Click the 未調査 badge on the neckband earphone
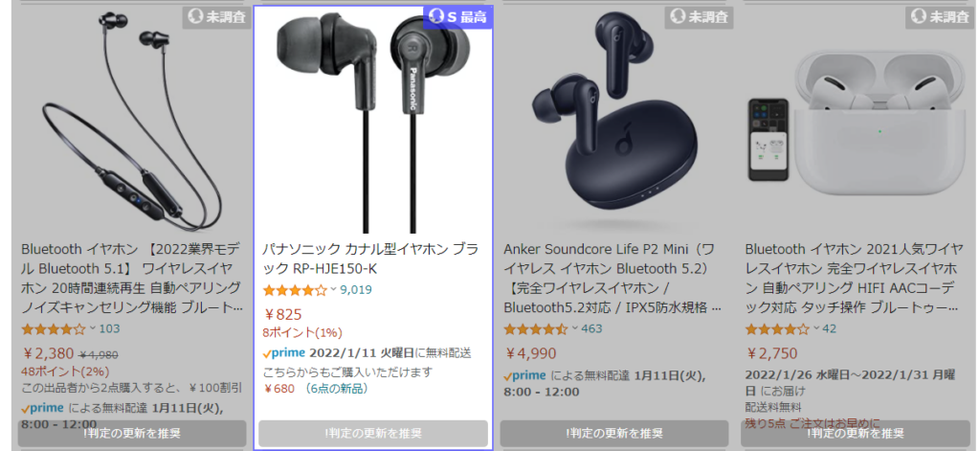The width and height of the screenshot is (980, 451). click(217, 17)
